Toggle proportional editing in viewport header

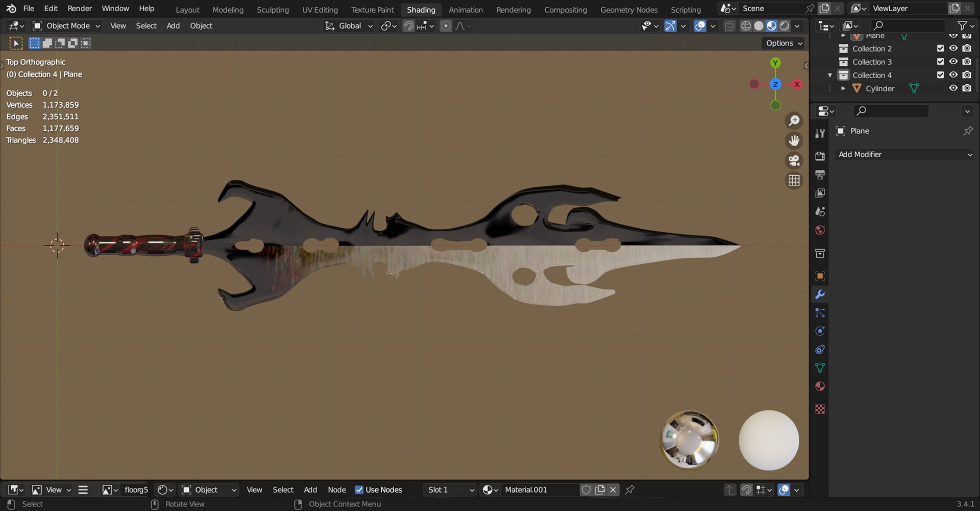[446, 26]
